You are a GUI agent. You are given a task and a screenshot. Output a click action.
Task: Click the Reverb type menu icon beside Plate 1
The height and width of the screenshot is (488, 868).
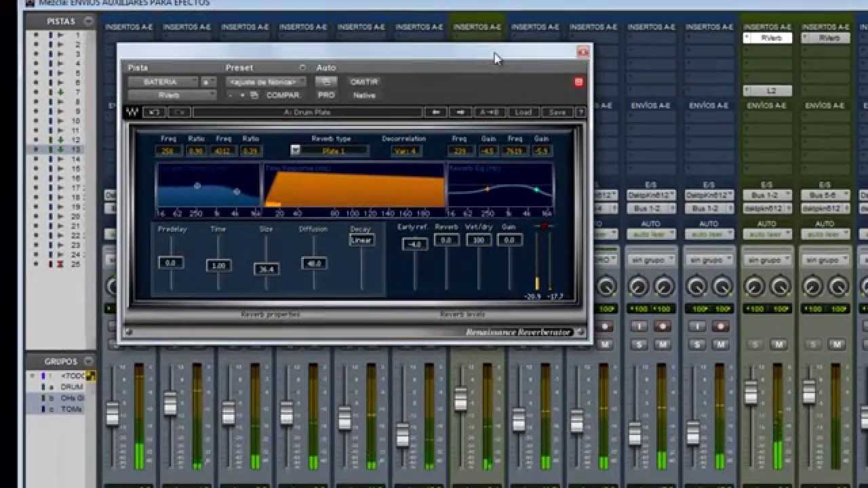click(296, 150)
